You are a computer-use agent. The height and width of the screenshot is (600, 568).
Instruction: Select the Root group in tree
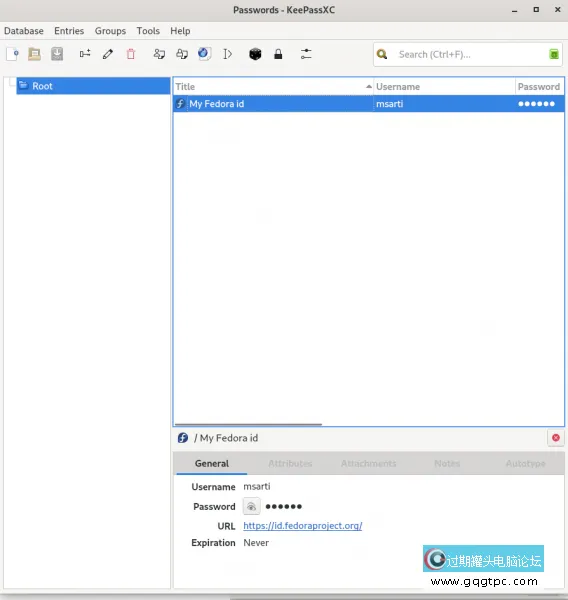[x=93, y=86]
